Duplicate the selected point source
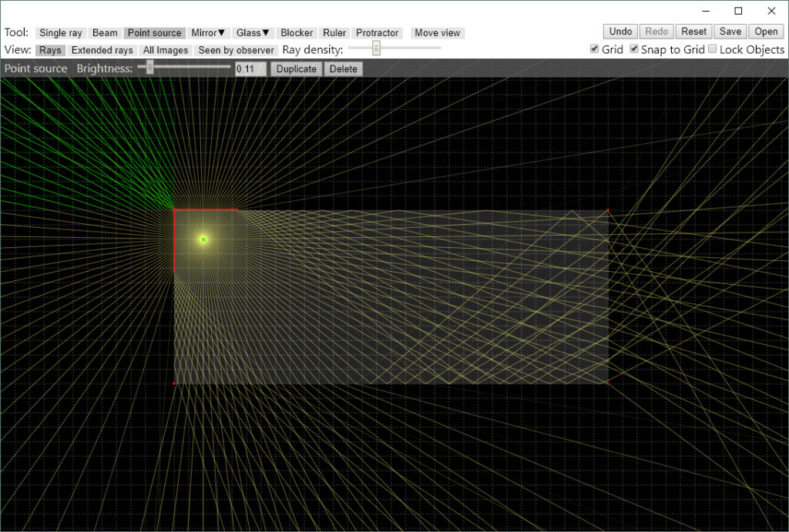 [297, 69]
